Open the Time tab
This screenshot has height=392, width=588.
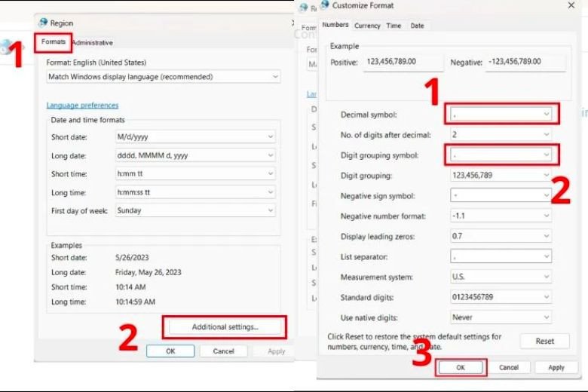394,26
